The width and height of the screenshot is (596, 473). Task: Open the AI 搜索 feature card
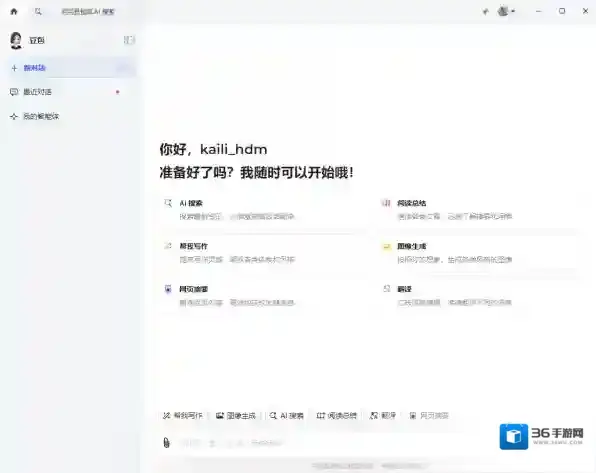(263, 210)
